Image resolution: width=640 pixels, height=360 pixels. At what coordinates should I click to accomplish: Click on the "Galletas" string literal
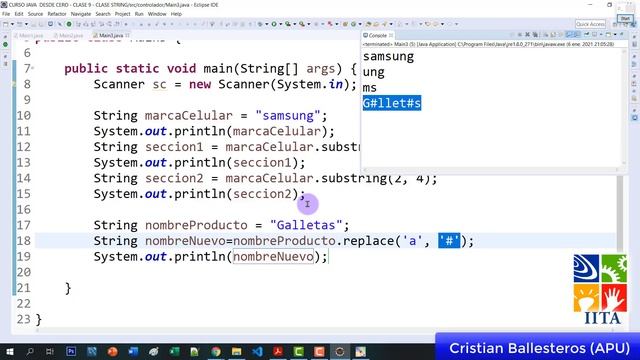(x=306, y=225)
